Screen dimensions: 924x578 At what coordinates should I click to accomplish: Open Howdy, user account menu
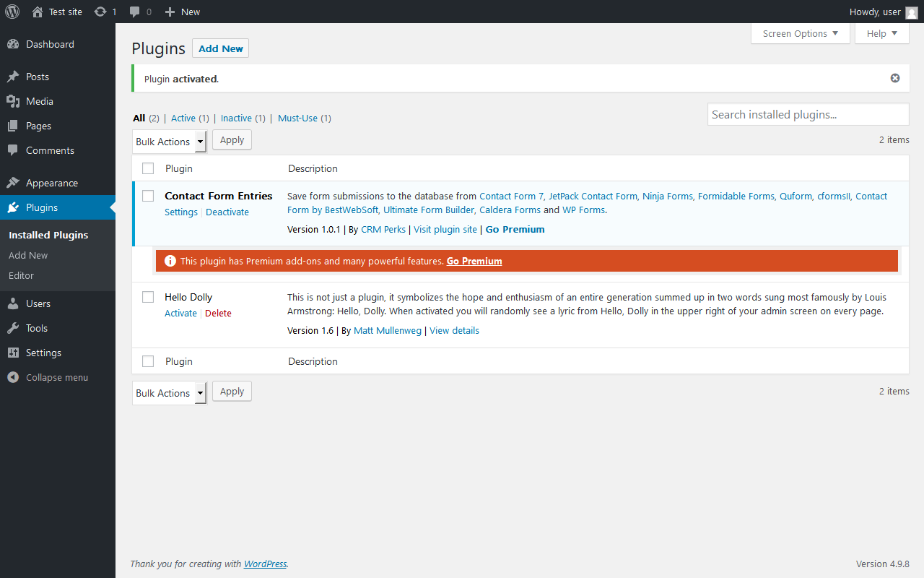pyautogui.click(x=884, y=12)
